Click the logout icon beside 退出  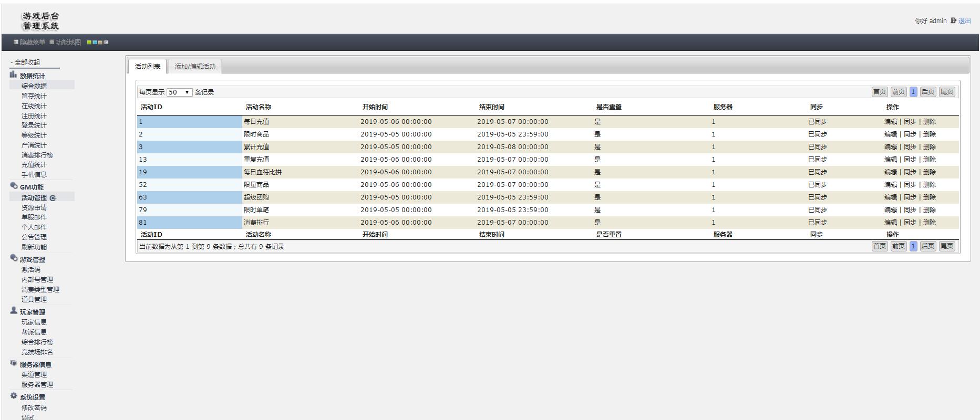(953, 21)
